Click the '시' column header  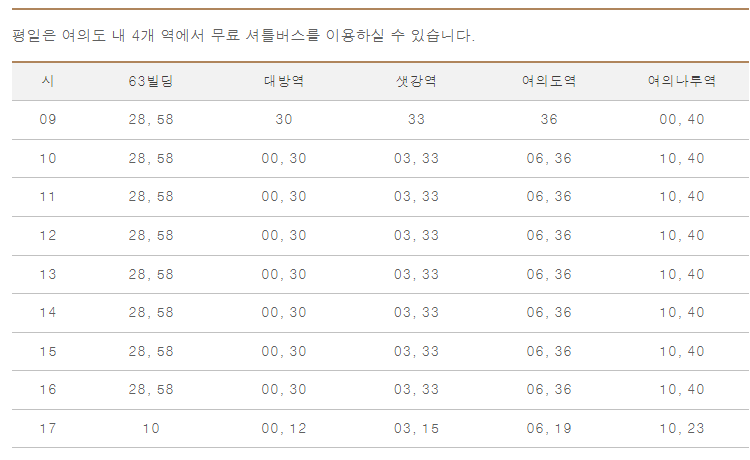point(48,81)
